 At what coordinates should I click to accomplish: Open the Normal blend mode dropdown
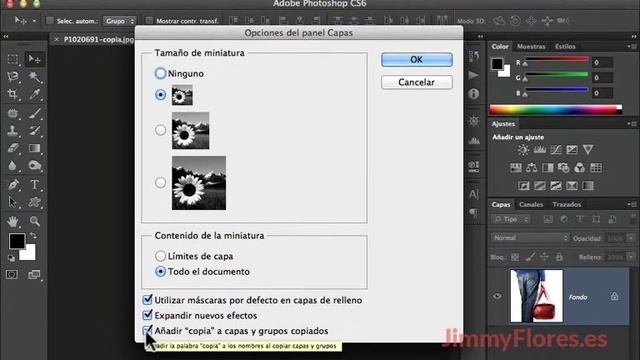point(530,238)
